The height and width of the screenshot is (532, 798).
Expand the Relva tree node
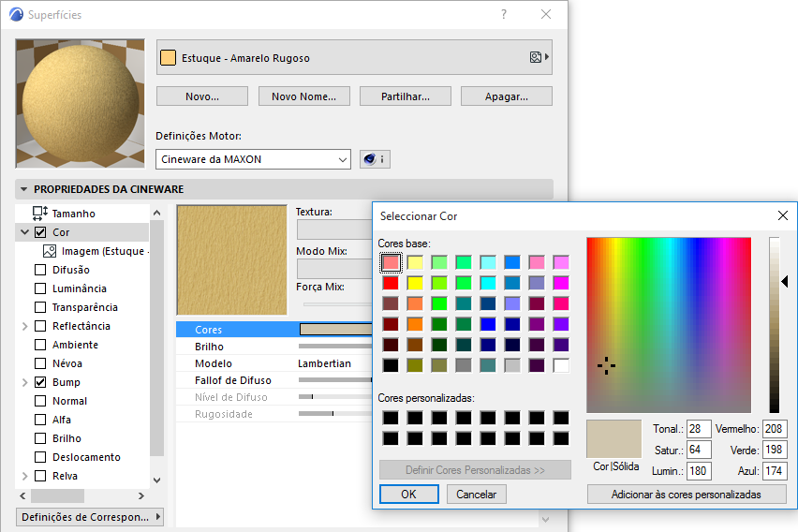pyautogui.click(x=24, y=476)
